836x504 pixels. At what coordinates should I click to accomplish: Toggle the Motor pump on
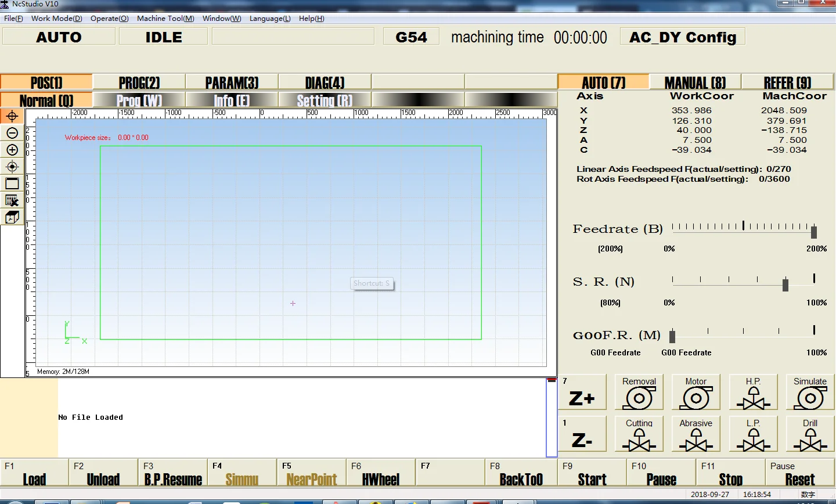pyautogui.click(x=696, y=393)
